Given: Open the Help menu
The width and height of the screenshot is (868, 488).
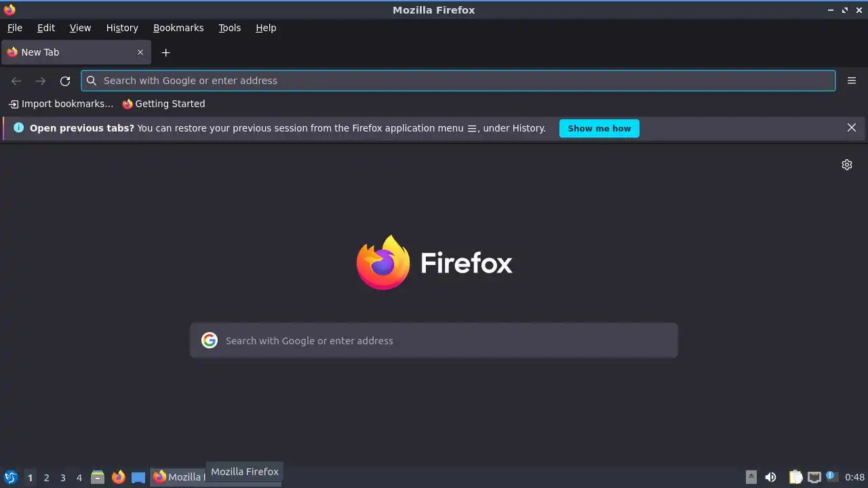Looking at the screenshot, I should point(266,28).
